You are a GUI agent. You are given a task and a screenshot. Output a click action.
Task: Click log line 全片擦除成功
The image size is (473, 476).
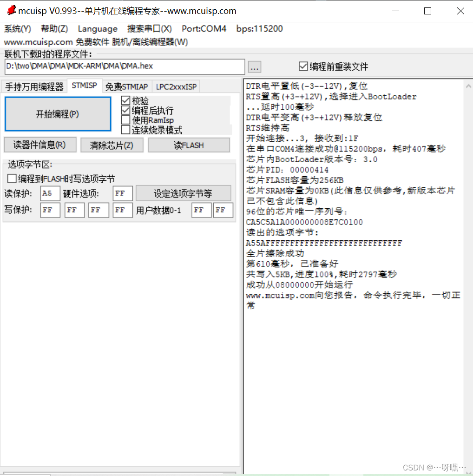click(275, 253)
